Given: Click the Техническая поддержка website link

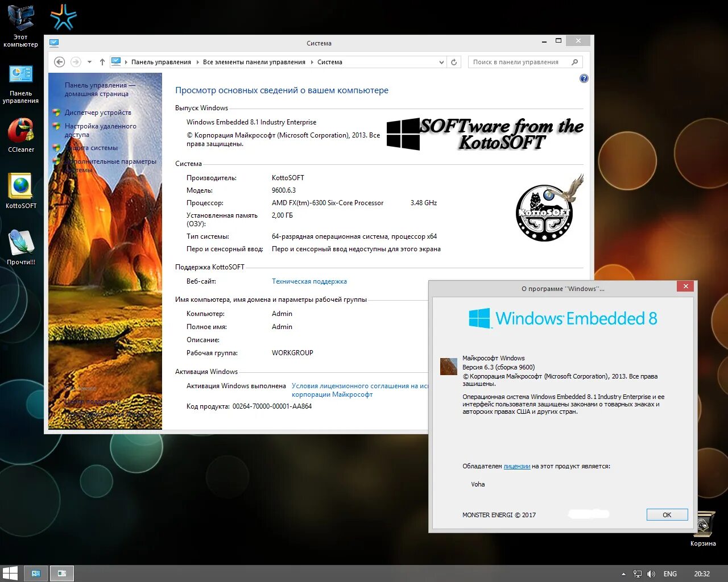Looking at the screenshot, I should pos(309,281).
